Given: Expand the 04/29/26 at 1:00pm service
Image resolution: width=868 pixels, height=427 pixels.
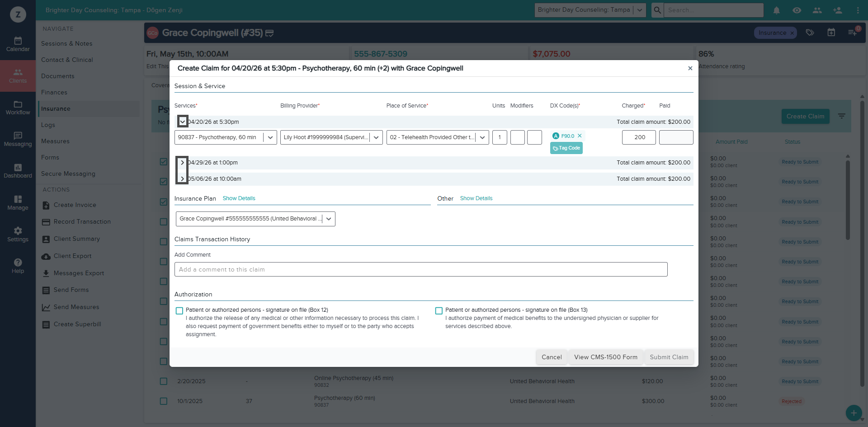Looking at the screenshot, I should coord(182,163).
